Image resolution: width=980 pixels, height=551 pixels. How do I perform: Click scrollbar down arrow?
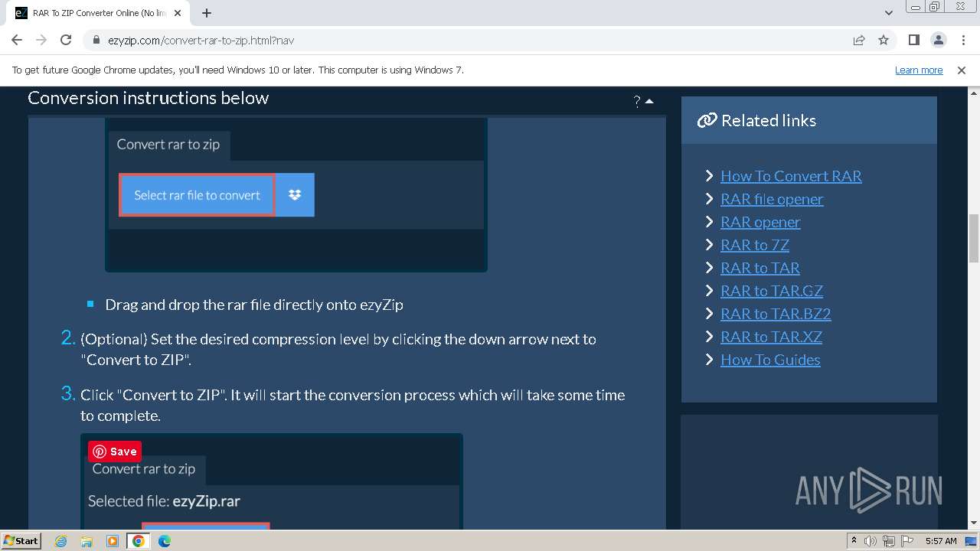coord(974,523)
